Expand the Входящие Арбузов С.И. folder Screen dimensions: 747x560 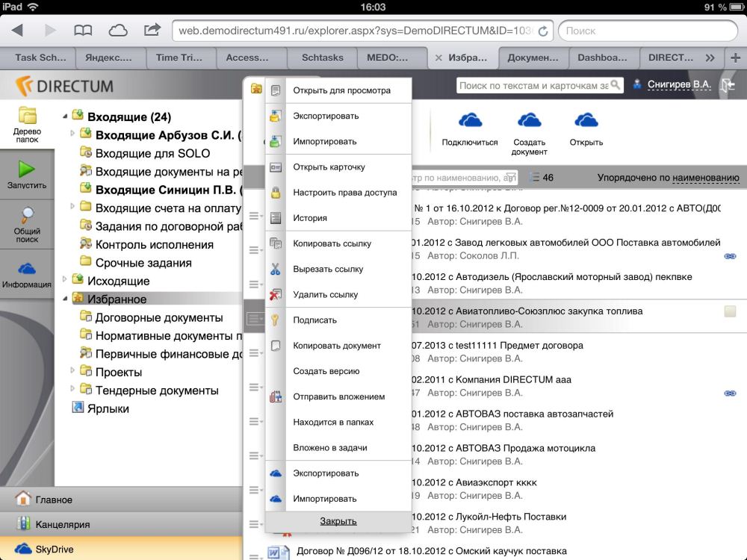(72, 134)
